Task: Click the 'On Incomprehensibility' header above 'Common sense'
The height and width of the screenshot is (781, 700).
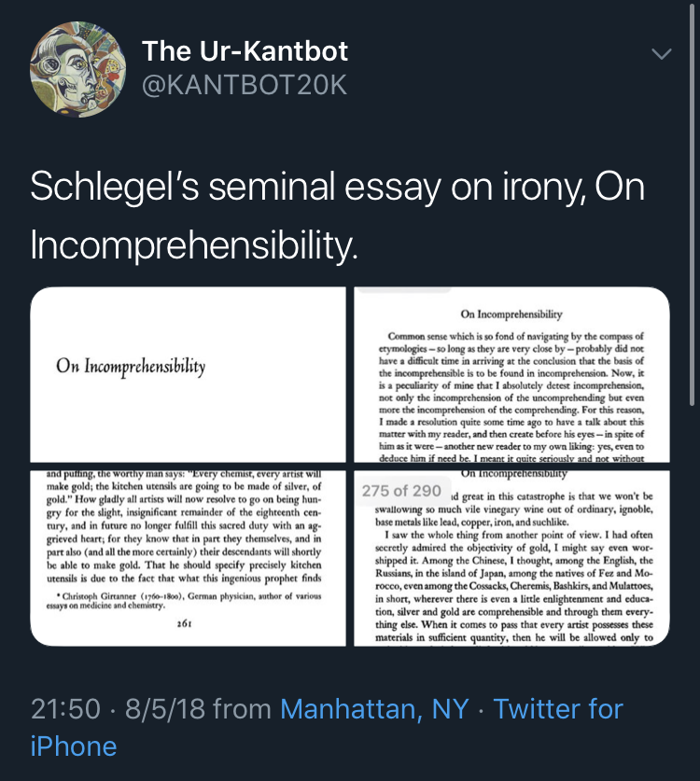Action: pyautogui.click(x=511, y=314)
